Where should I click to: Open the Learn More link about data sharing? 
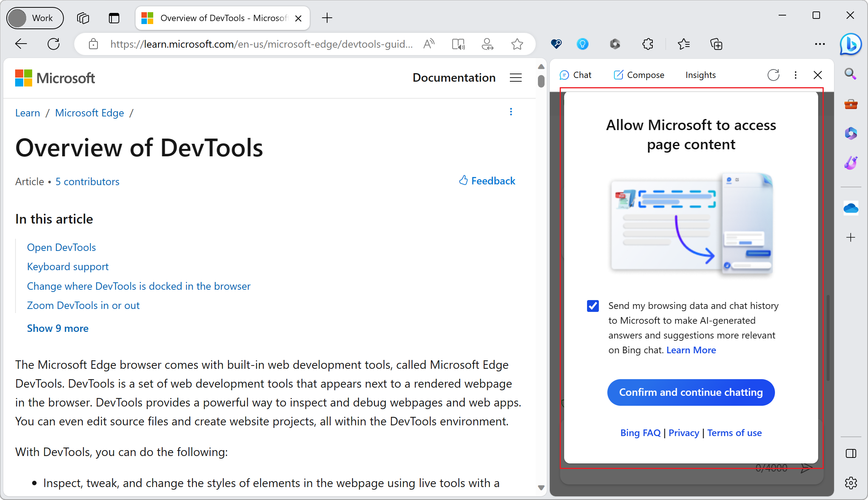(692, 350)
